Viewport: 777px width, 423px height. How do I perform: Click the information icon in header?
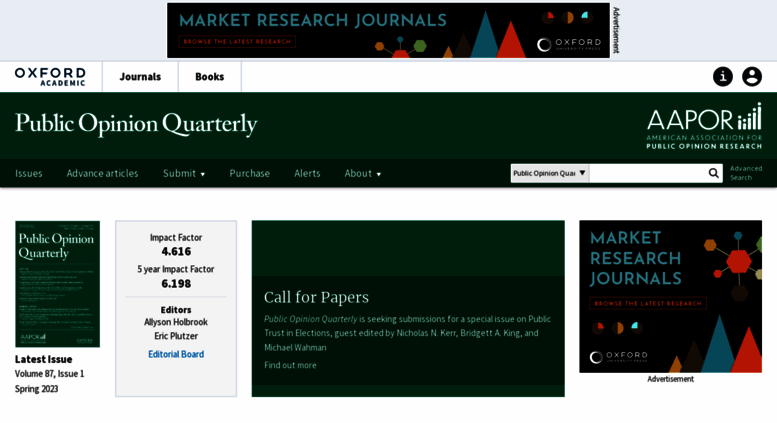tap(722, 77)
